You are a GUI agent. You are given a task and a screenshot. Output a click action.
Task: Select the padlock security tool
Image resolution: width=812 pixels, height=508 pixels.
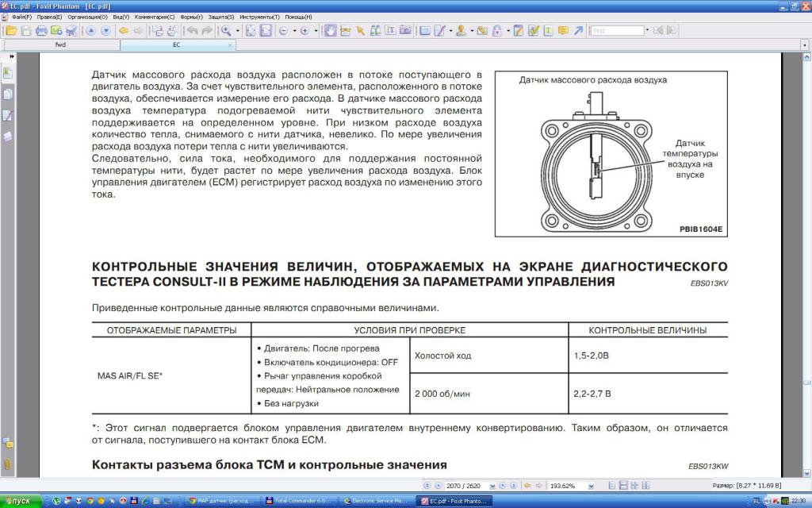[497, 31]
